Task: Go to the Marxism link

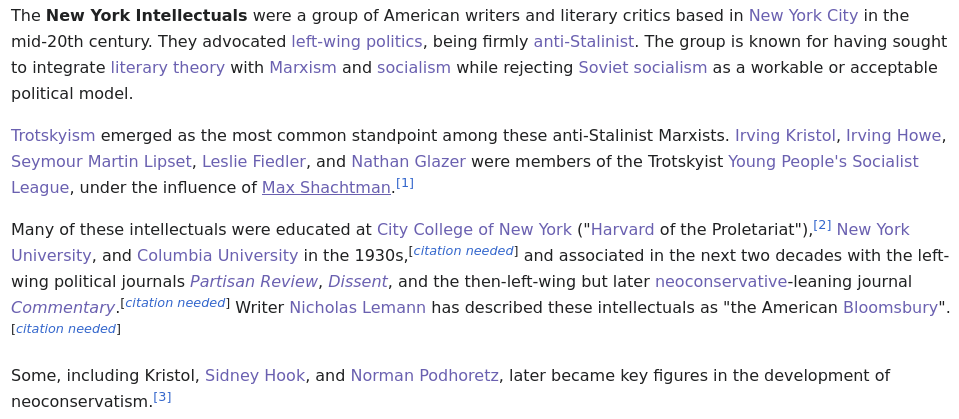Action: pyautogui.click(x=303, y=68)
